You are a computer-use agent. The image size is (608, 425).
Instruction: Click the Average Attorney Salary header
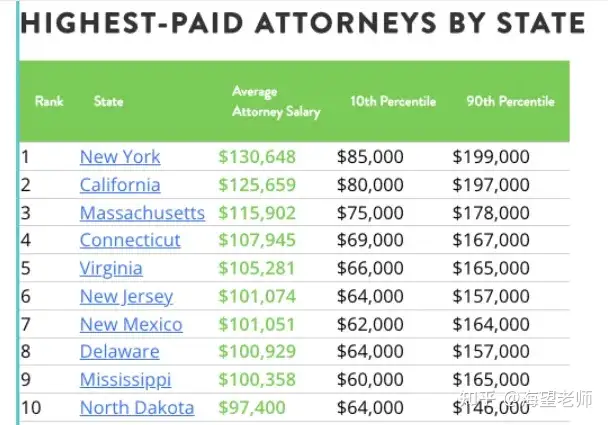pos(276,102)
